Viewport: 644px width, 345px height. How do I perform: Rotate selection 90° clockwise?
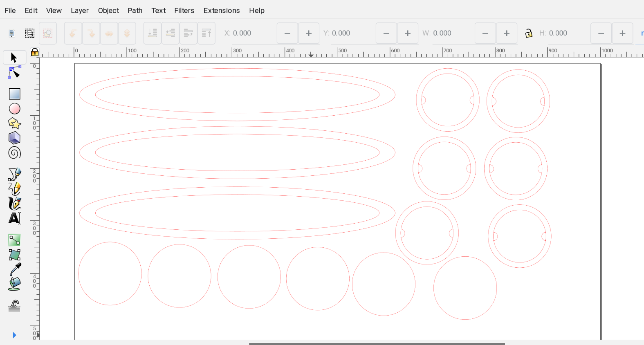click(91, 33)
